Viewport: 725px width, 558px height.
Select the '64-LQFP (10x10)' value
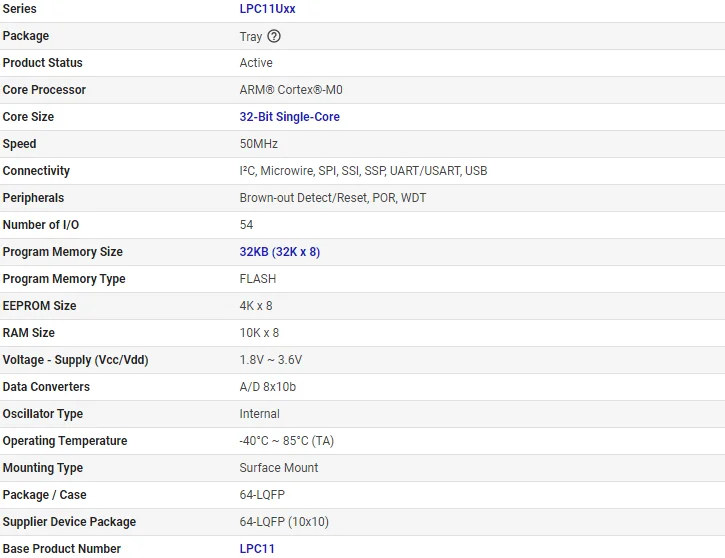tap(284, 521)
